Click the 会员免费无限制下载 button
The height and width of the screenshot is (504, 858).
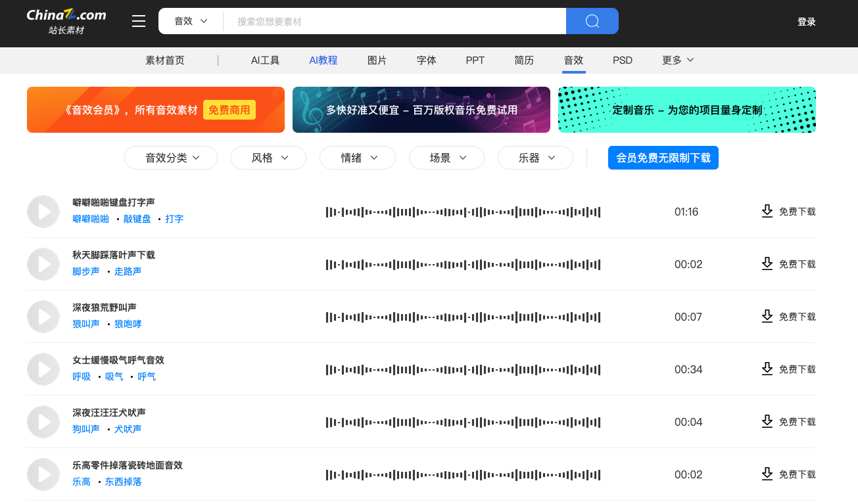(x=663, y=158)
